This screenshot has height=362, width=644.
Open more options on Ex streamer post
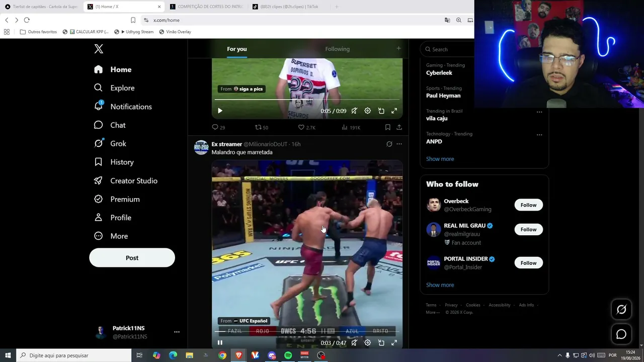pyautogui.click(x=399, y=144)
